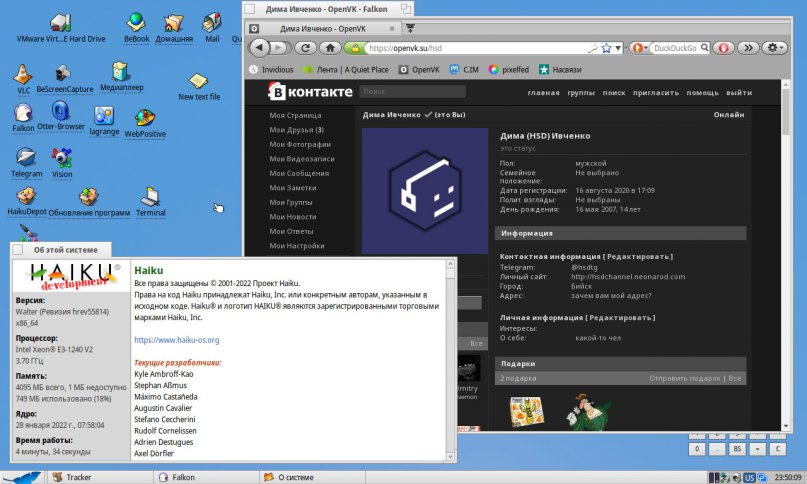Click the Отправить подарок link

685,379
